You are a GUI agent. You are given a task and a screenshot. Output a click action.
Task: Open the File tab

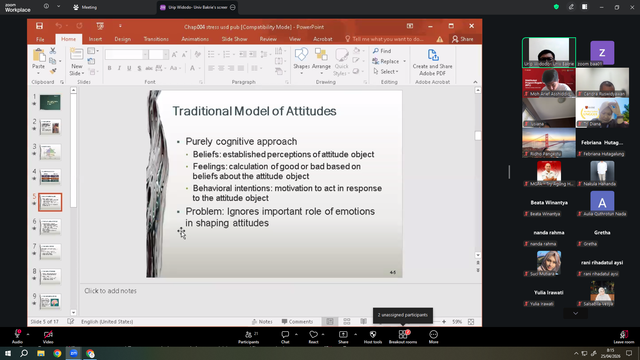[40, 39]
